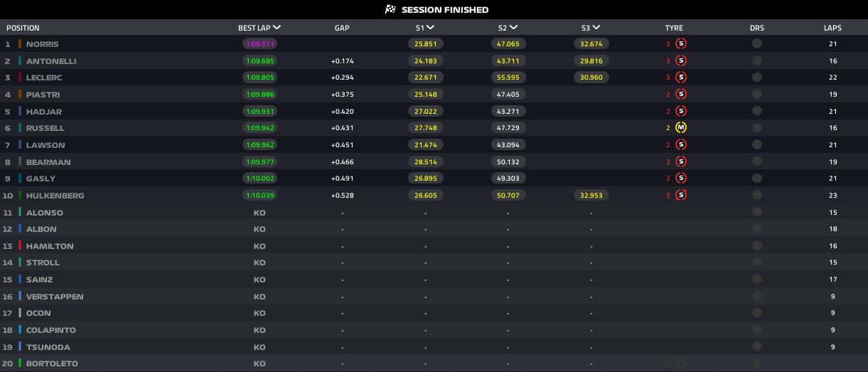Select the Albon driver row name
Image resolution: width=868 pixels, height=372 pixels.
(x=41, y=229)
